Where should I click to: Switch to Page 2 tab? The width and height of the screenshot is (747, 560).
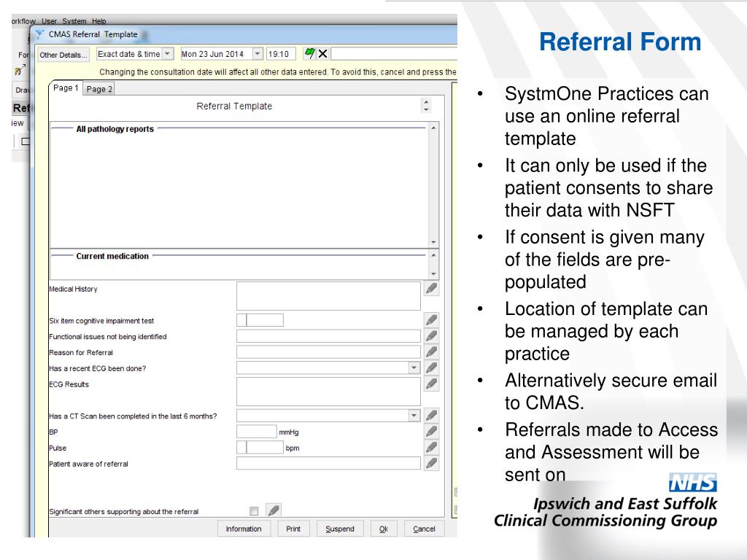click(99, 89)
